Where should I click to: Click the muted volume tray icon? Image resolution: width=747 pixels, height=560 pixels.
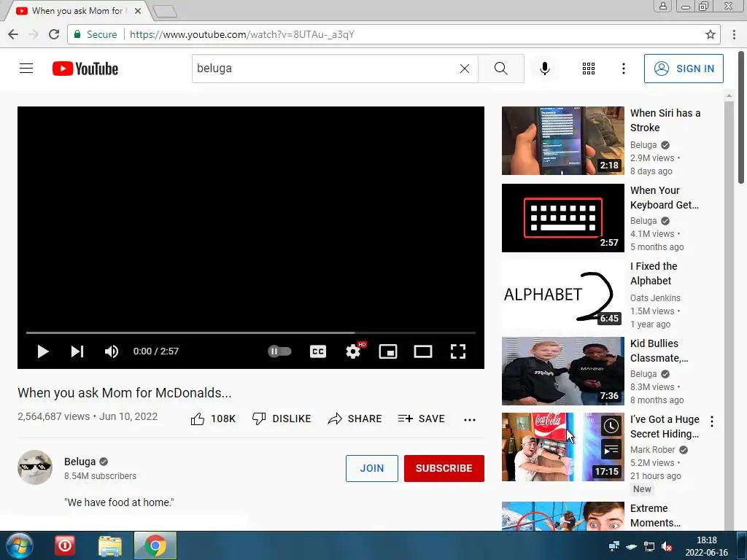pos(667,546)
